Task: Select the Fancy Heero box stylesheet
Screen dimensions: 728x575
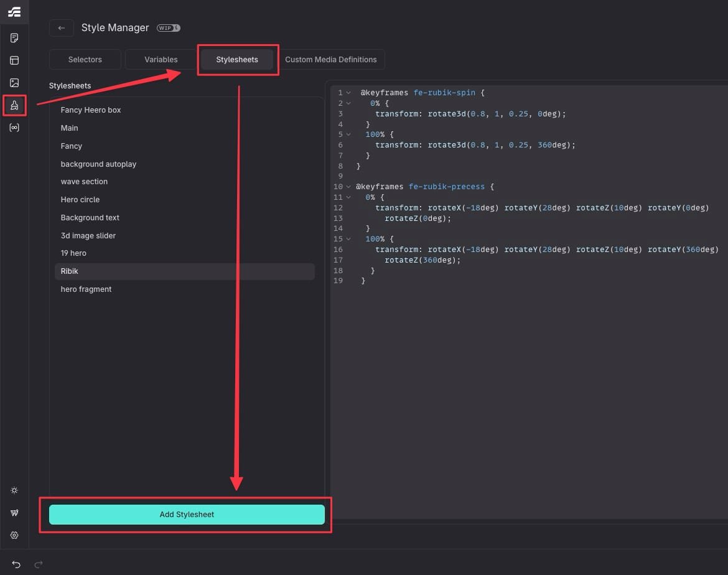Action: coord(185,110)
